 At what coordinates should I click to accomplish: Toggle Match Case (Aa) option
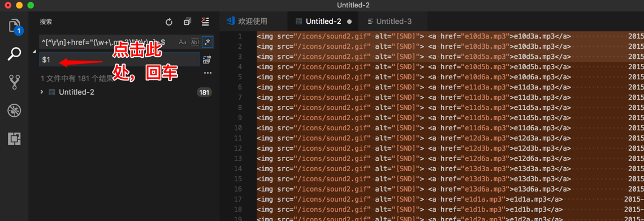coord(183,42)
